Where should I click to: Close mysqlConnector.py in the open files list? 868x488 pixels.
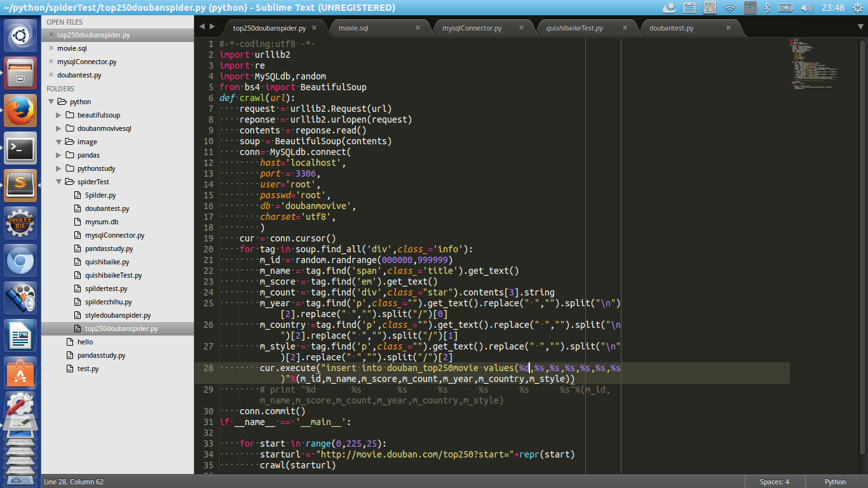coord(51,62)
